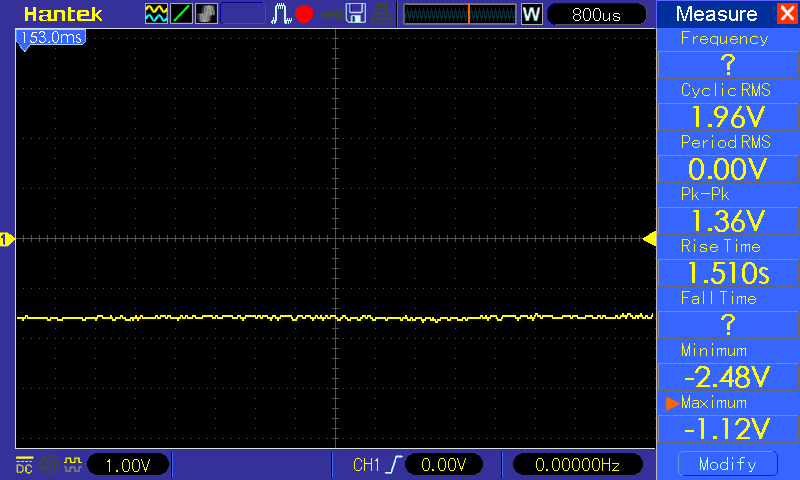Click the 1.00V vertical scale field
The width and height of the screenshot is (800, 480).
[x=128, y=465]
